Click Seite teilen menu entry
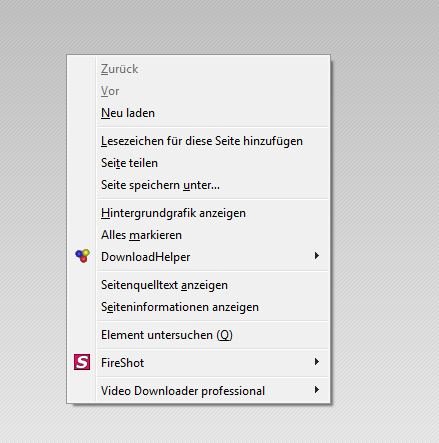439x443 pixels. click(x=198, y=163)
